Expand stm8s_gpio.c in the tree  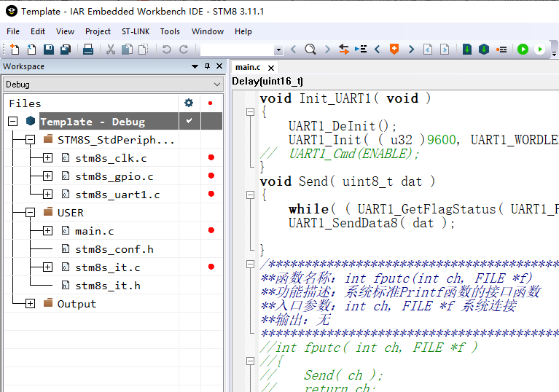tap(47, 176)
